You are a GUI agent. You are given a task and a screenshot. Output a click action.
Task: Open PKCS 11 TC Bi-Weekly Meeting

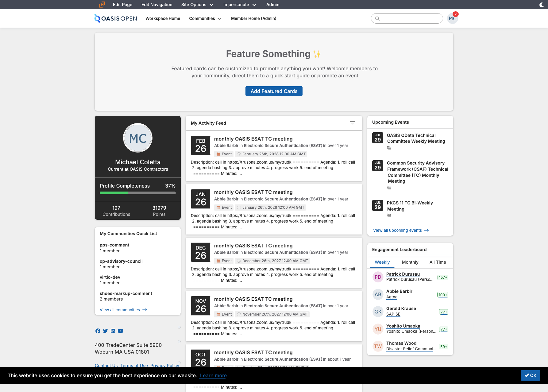pyautogui.click(x=410, y=206)
